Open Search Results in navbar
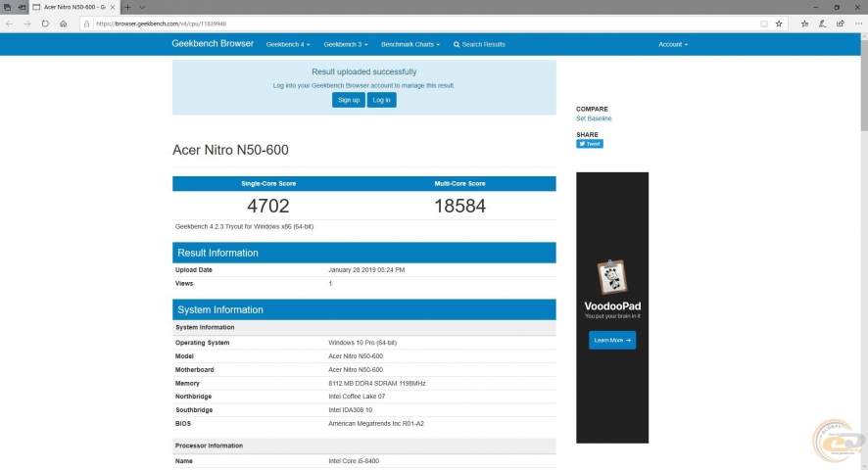868x470 pixels. [x=479, y=44]
